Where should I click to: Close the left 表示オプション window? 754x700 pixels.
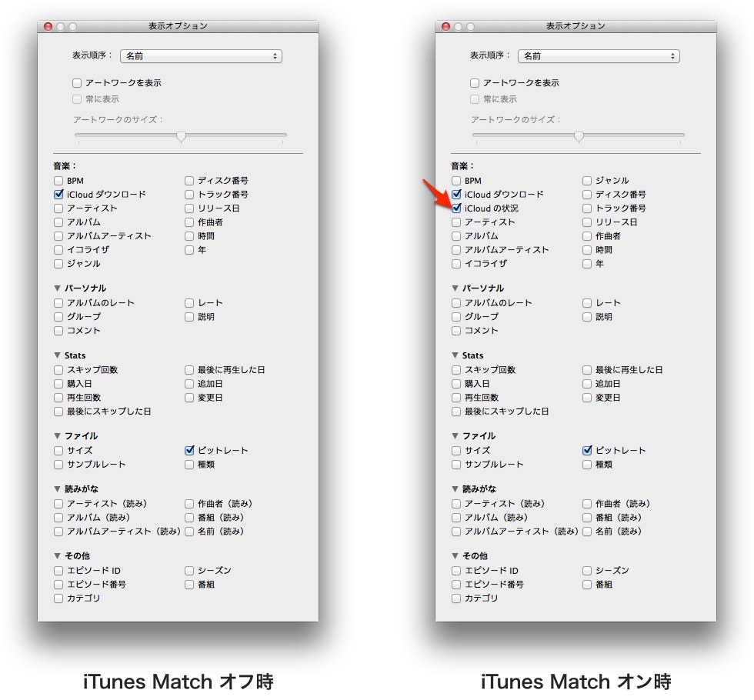click(x=48, y=26)
